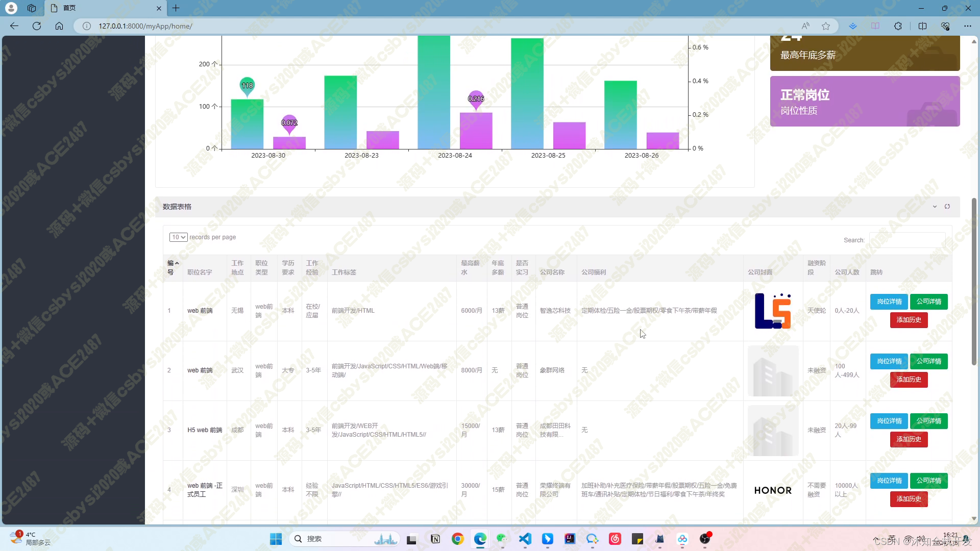Click the 0.216 marker on the chart
Image resolution: width=980 pixels, height=551 pixels.
point(476,99)
